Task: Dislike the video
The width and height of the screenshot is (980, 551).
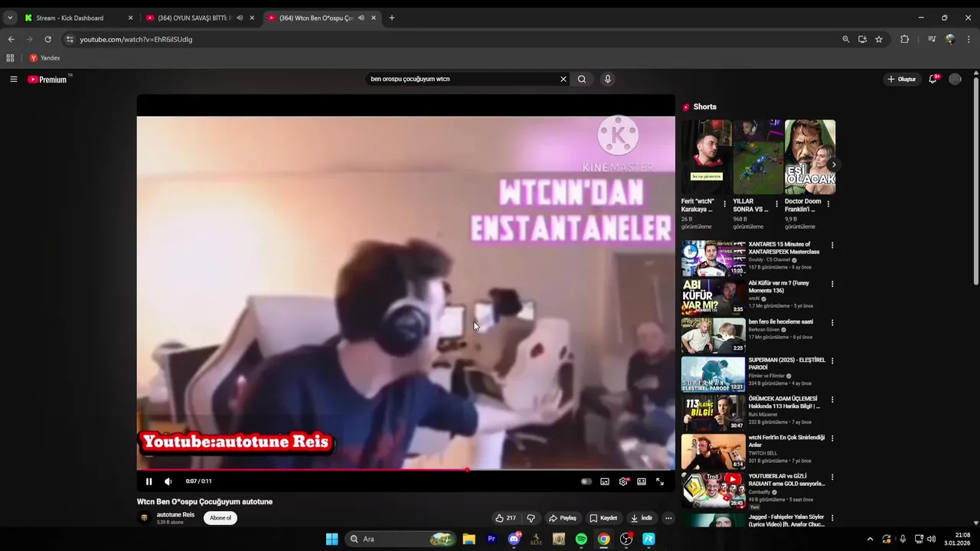Action: pyautogui.click(x=531, y=518)
